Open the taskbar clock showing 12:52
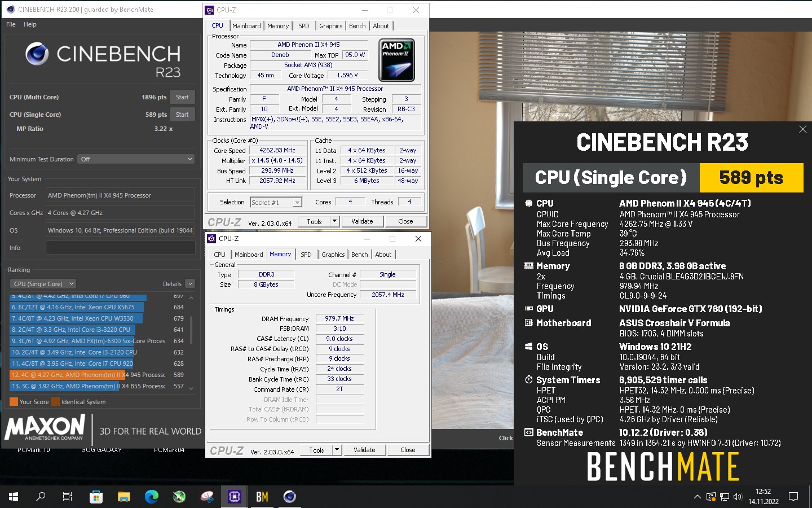This screenshot has width=812, height=508. (x=763, y=497)
